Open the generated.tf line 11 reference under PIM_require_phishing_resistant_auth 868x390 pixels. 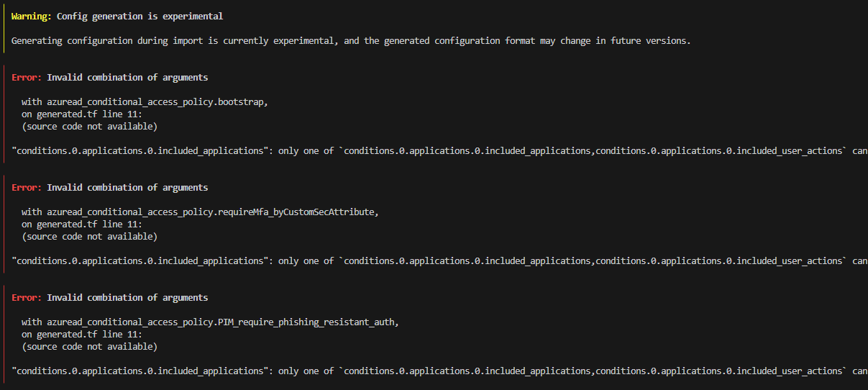(81, 335)
